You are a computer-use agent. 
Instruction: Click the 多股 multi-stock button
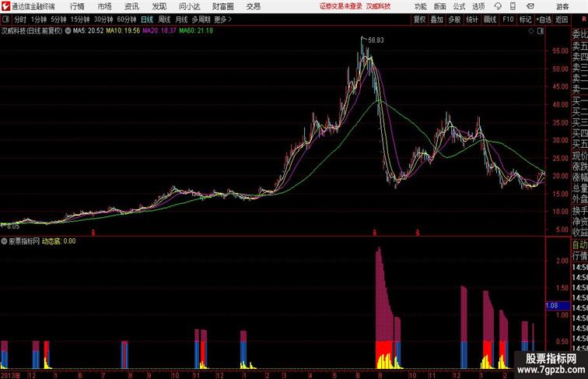[x=454, y=19]
